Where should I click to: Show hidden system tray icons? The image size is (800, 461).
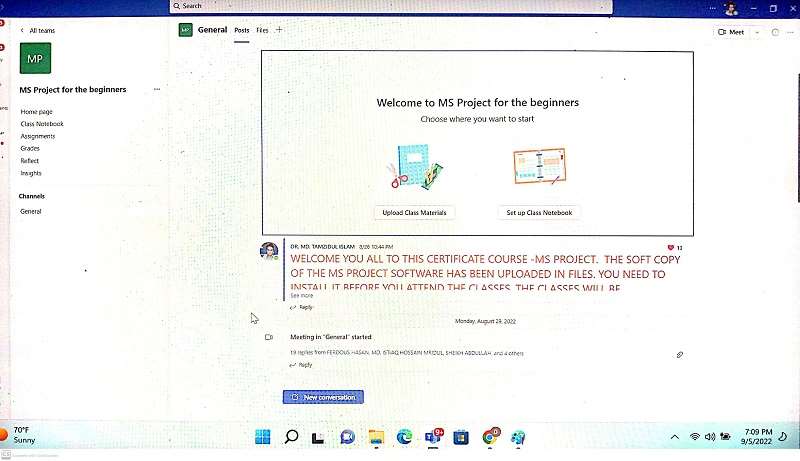[x=674, y=437]
